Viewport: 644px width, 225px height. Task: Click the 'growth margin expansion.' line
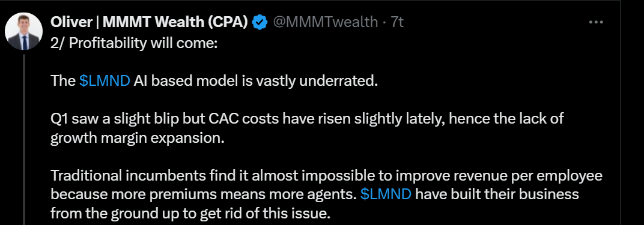tap(138, 138)
